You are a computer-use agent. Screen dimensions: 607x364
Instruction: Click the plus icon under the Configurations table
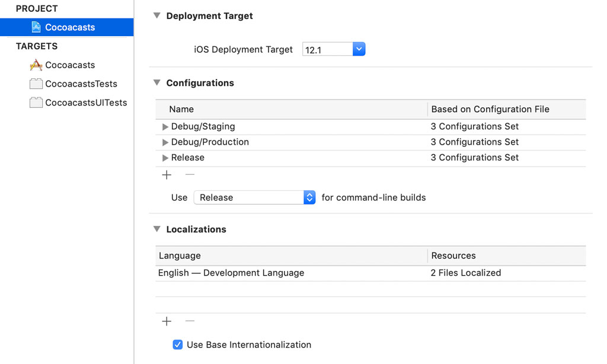pyautogui.click(x=167, y=175)
